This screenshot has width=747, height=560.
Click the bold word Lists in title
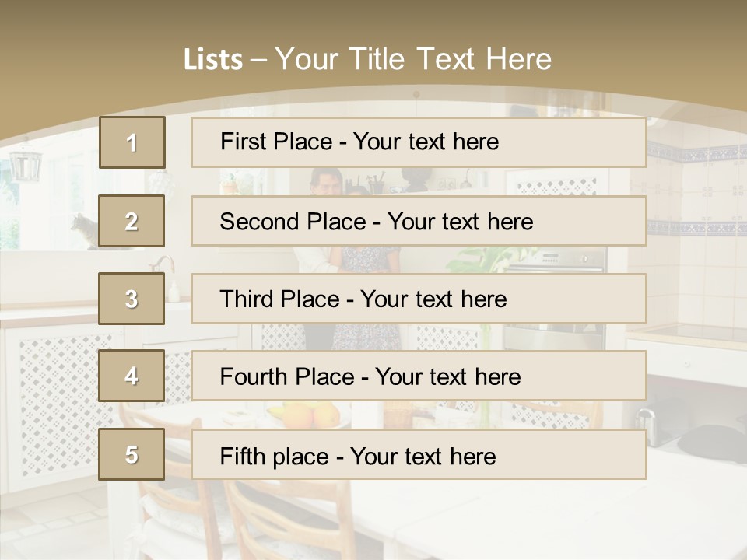pos(213,59)
